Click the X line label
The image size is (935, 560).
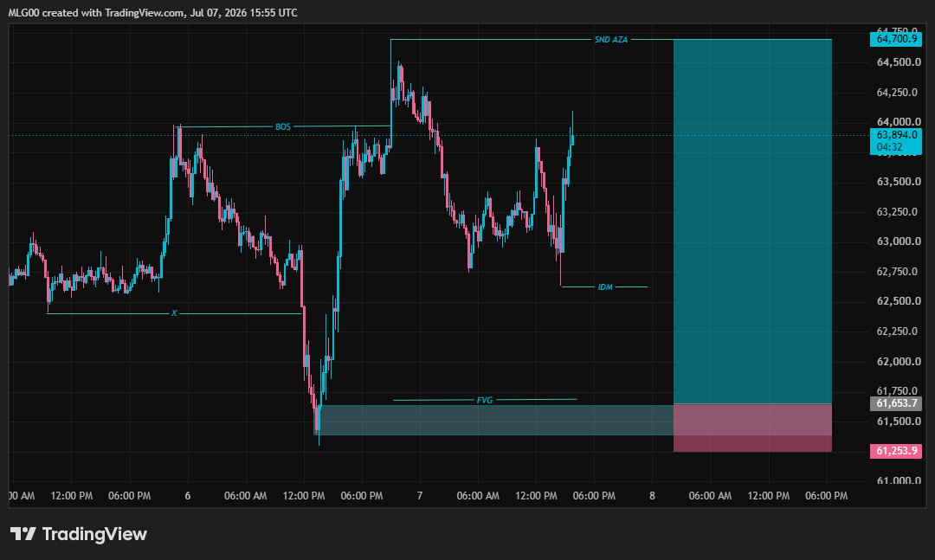(174, 313)
